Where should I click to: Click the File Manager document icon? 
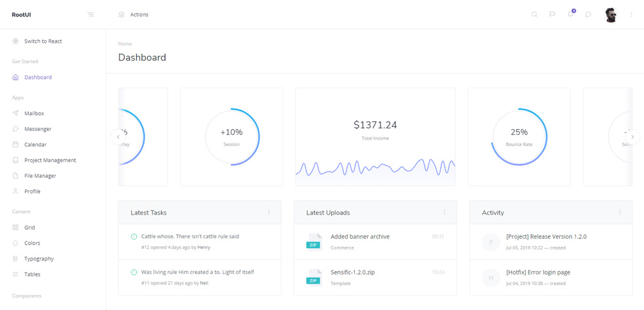pyautogui.click(x=16, y=176)
